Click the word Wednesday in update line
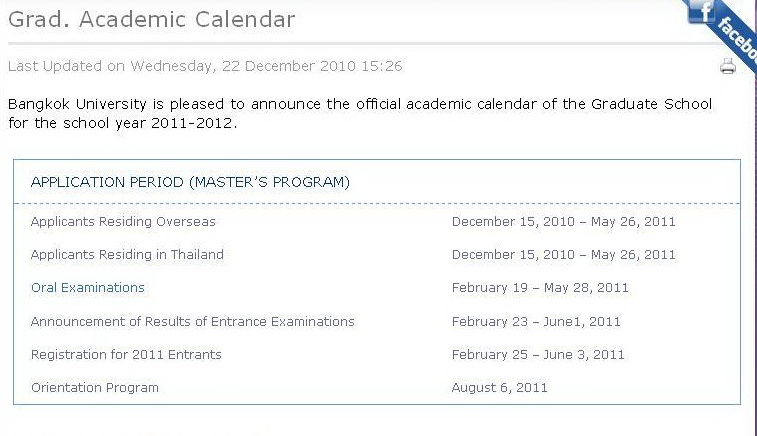 171,66
